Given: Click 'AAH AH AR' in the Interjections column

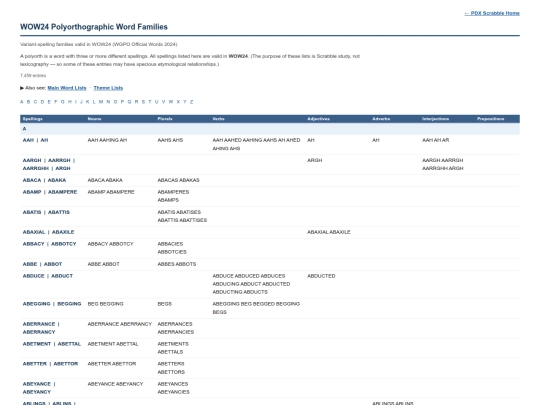Looking at the screenshot, I should 436,140.
